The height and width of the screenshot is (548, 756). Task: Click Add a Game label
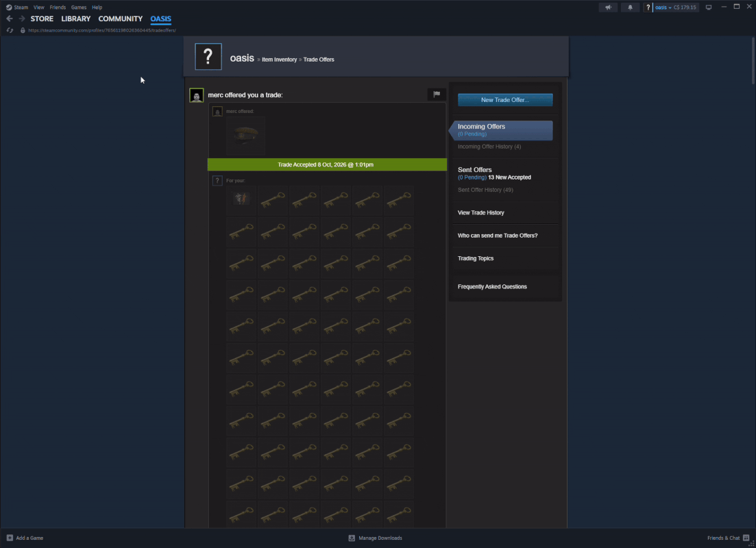coord(29,538)
